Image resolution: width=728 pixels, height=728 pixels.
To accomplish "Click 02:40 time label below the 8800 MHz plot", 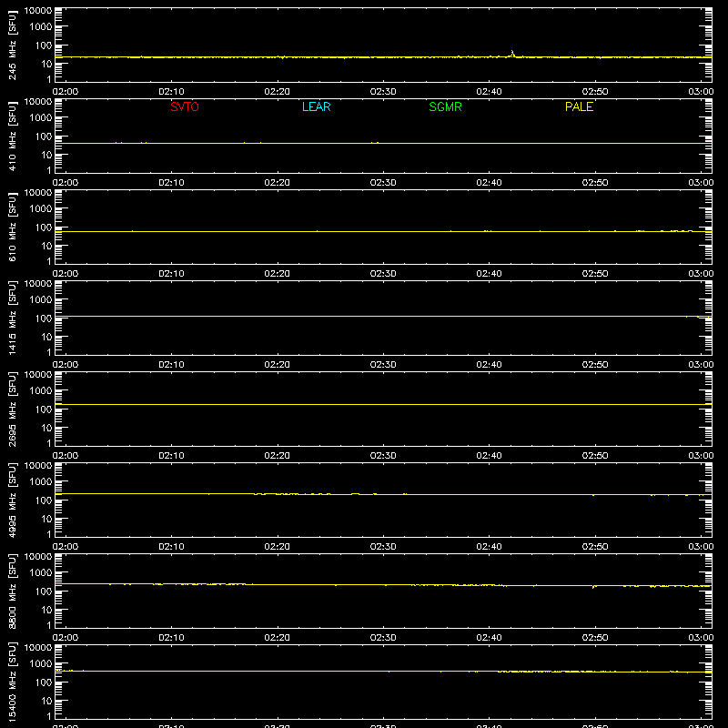I will 489,638.
